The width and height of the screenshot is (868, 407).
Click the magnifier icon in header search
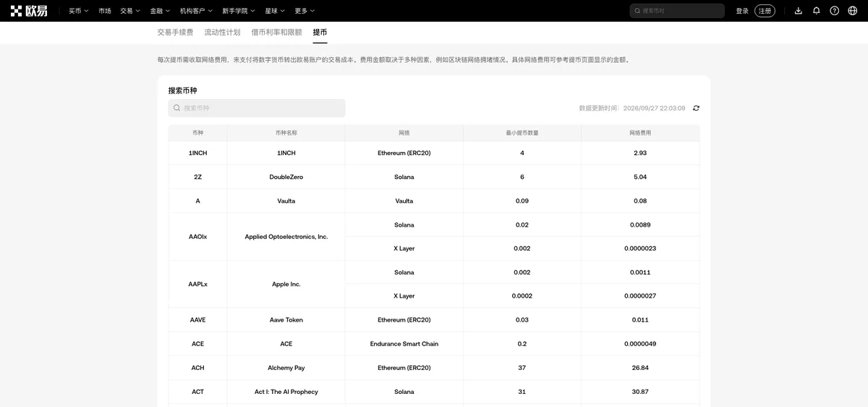[637, 11]
